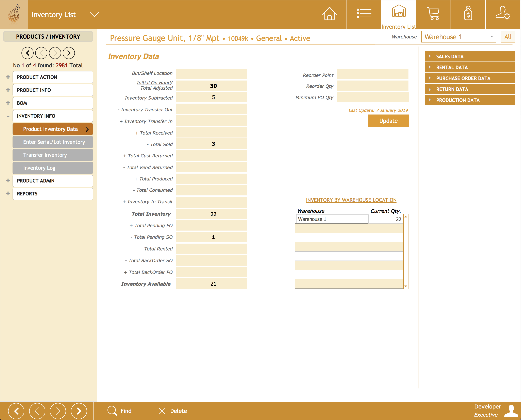
Task: Click the Find magnifier button
Action: 120,411
